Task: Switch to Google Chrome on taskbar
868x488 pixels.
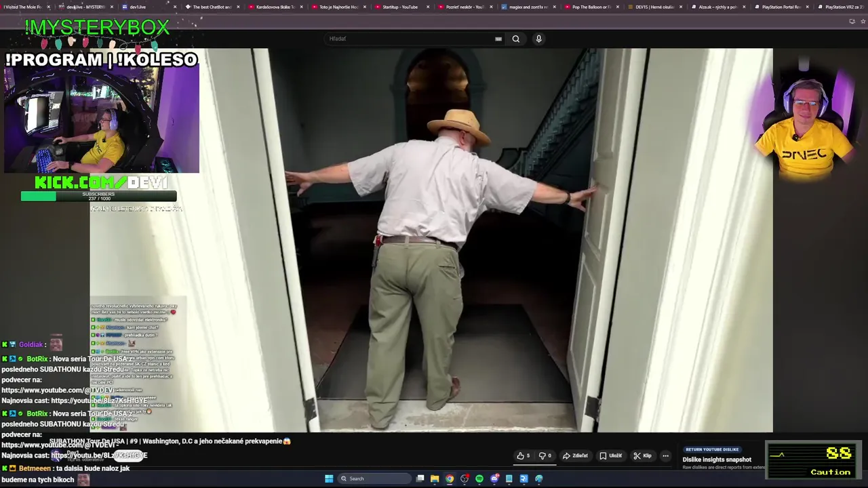Action: pos(450,479)
